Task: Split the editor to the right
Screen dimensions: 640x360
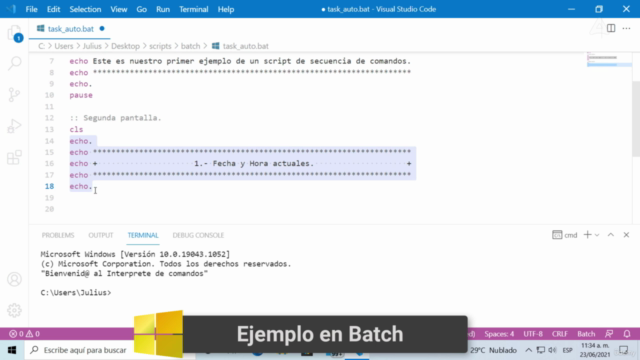Action: coord(611,28)
